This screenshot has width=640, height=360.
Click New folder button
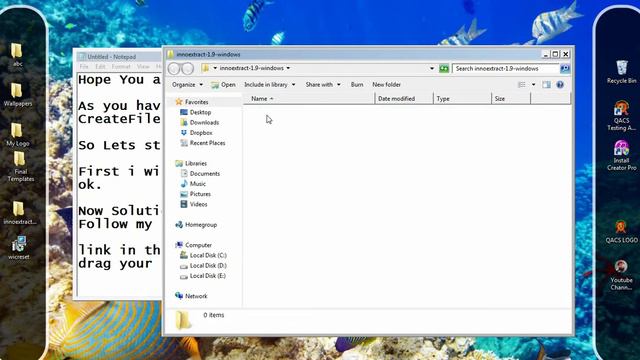coord(386,84)
